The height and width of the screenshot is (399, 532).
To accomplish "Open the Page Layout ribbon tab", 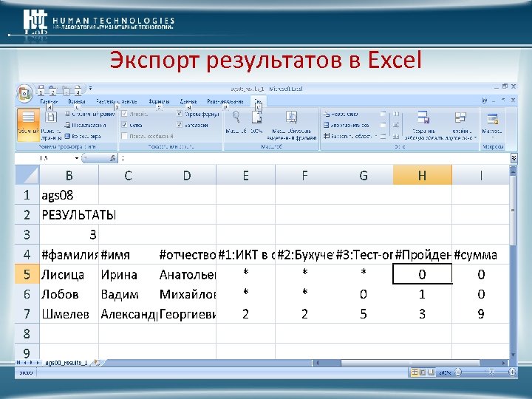I will pyautogui.click(x=117, y=101).
